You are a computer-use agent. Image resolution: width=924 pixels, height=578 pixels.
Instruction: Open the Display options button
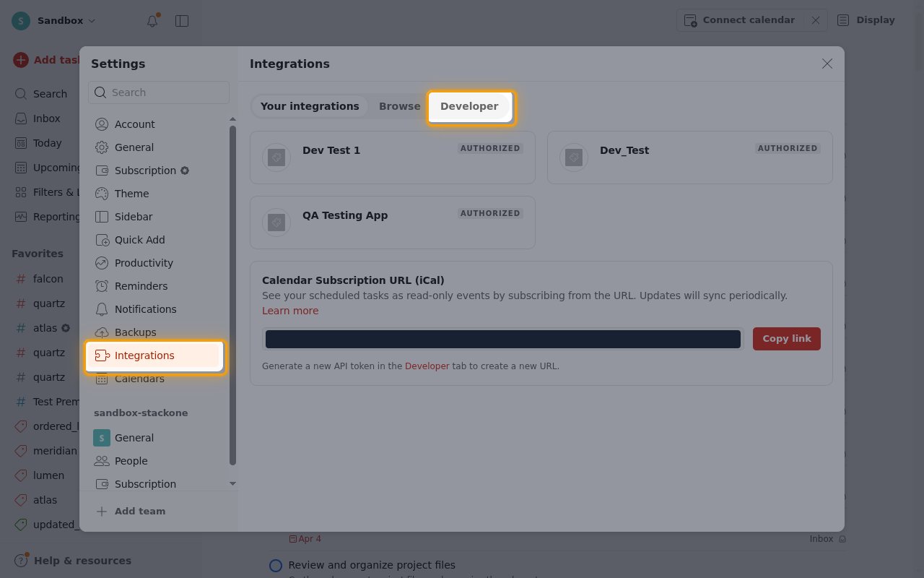pyautogui.click(x=866, y=20)
